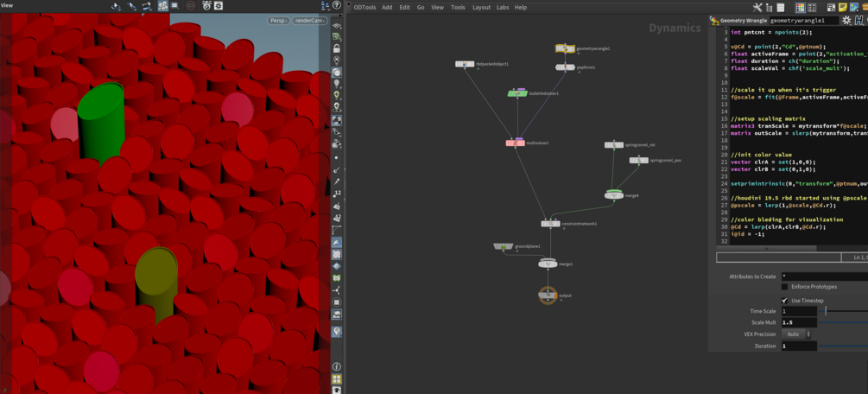This screenshot has width=868, height=394.
Task: Select the multisolver1 node
Action: click(x=516, y=143)
